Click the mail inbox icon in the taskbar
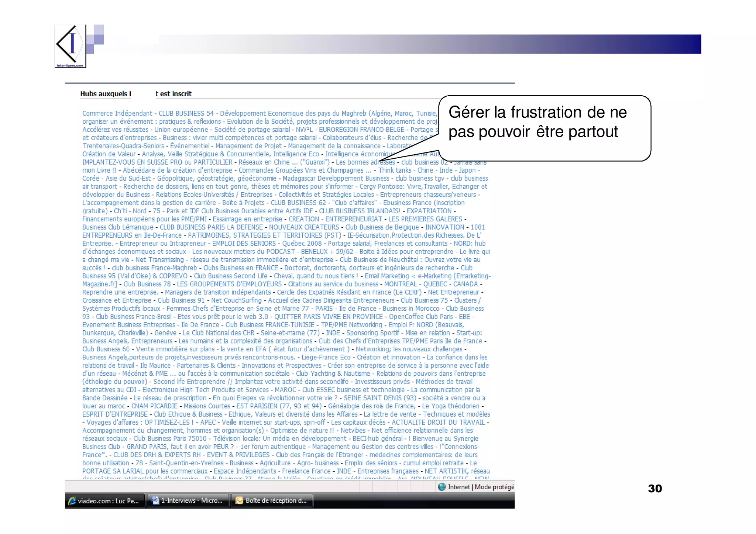The width and height of the screenshot is (756, 534). (239, 500)
